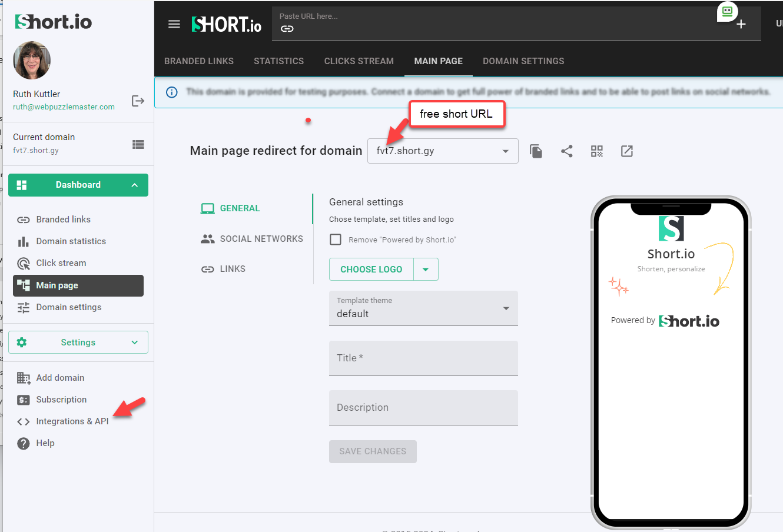Click the logout icon next to Ruth Kuttler

click(138, 101)
